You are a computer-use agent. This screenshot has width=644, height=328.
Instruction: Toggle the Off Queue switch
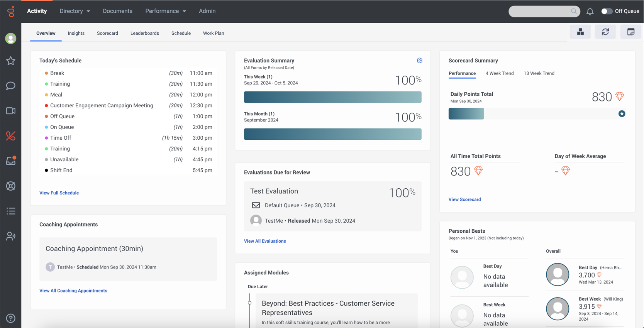[607, 11]
